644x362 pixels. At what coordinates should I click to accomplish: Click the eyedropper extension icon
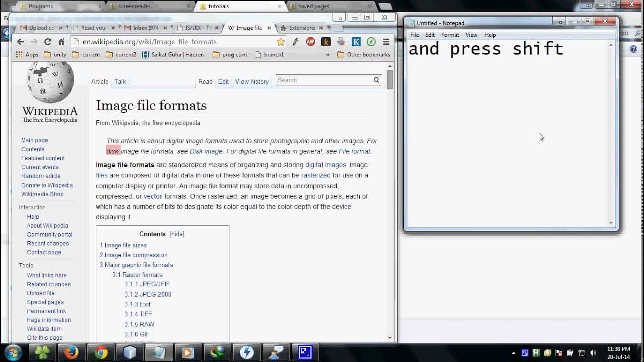tap(296, 42)
